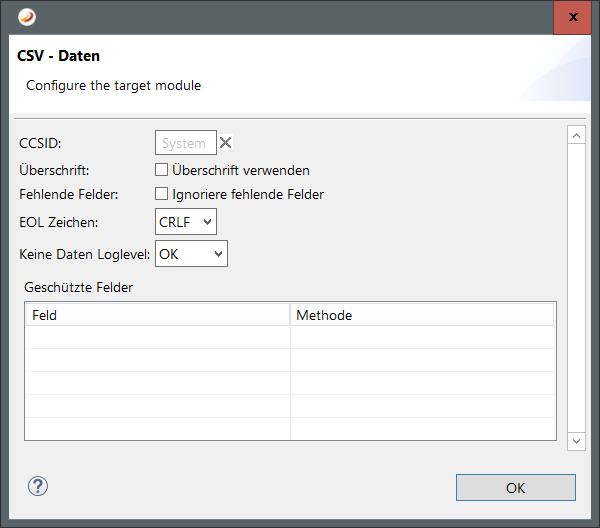This screenshot has height=528, width=600.
Task: Close the CSV - Daten dialog window
Action: (x=572, y=17)
